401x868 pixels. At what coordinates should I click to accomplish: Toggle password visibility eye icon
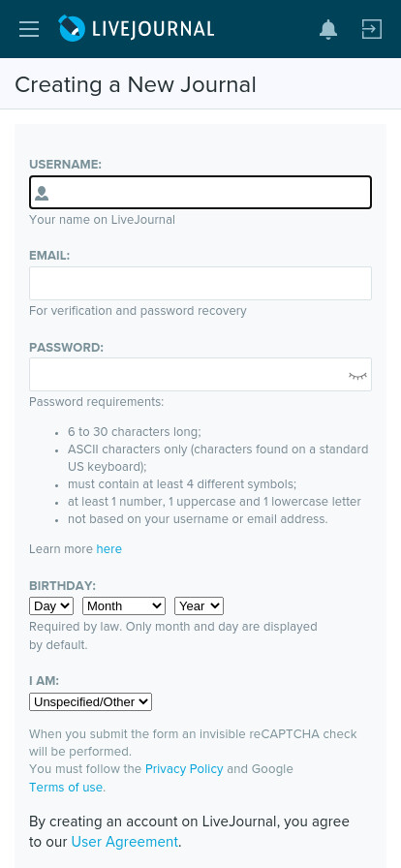click(x=357, y=375)
